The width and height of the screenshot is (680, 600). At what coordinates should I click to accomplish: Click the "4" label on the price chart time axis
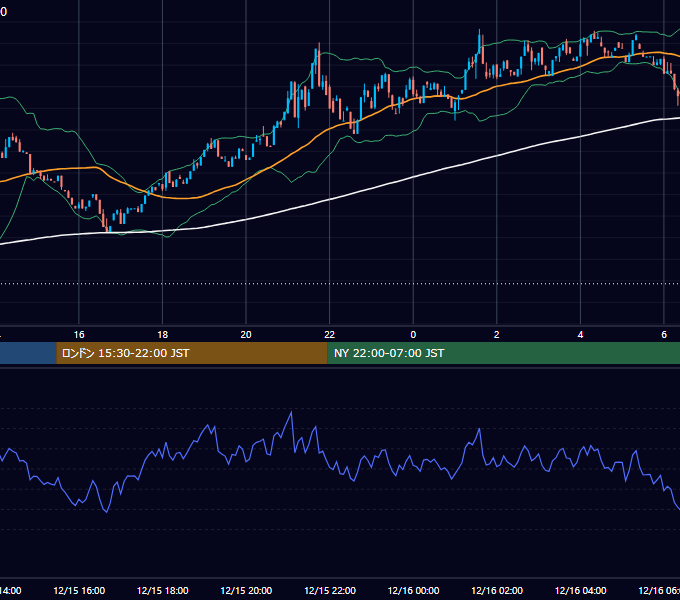(580, 335)
